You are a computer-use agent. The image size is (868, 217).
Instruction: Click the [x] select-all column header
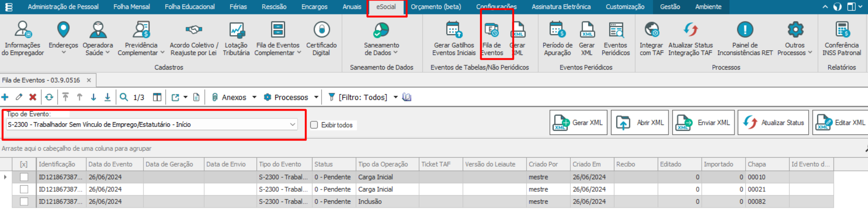coord(24,164)
